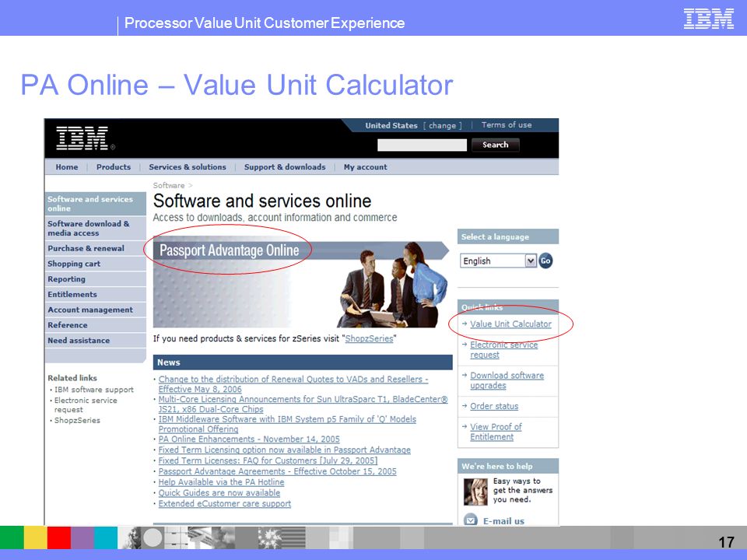This screenshot has height=560, width=747.
Task: Click the Search button
Action: click(x=495, y=145)
